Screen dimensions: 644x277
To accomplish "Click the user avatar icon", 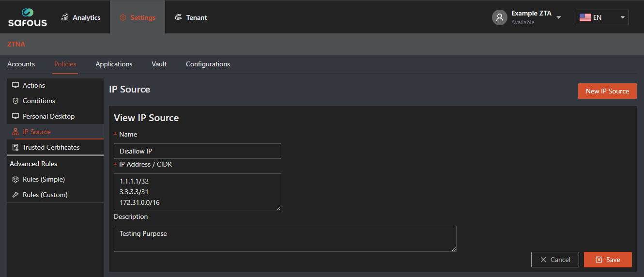I will (x=499, y=17).
